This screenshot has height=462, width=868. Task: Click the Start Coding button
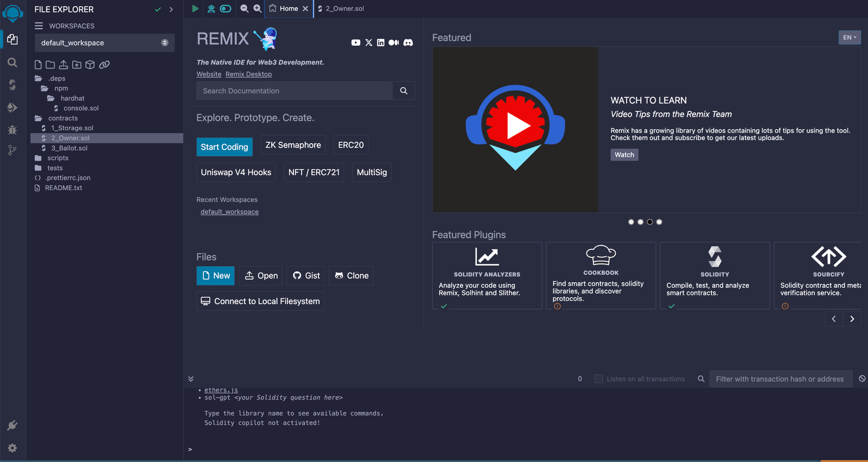click(x=225, y=147)
